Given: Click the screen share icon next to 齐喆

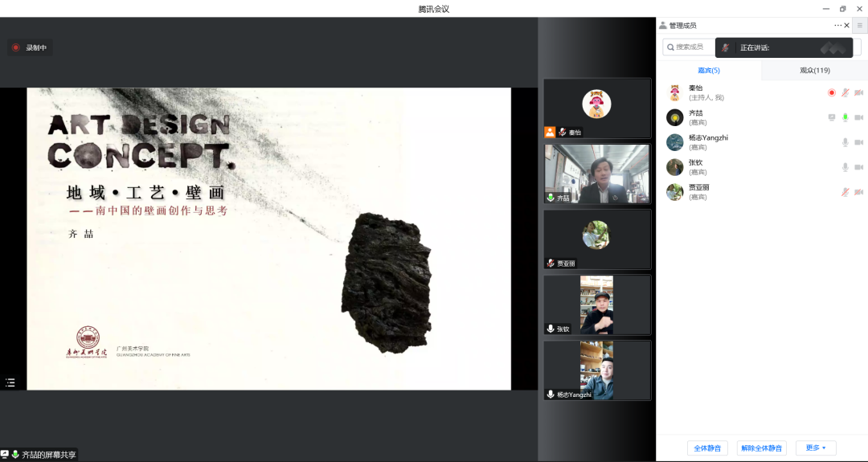Looking at the screenshot, I should click(832, 117).
